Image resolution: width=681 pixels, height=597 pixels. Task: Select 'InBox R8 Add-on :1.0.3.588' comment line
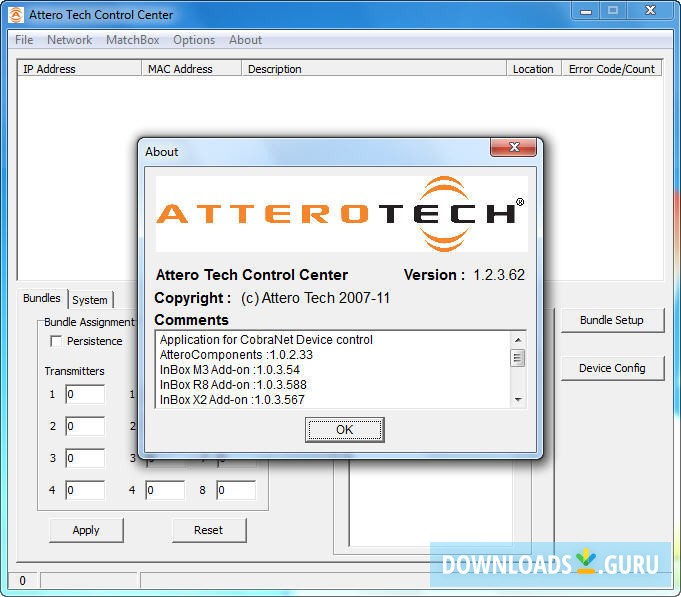click(x=233, y=385)
